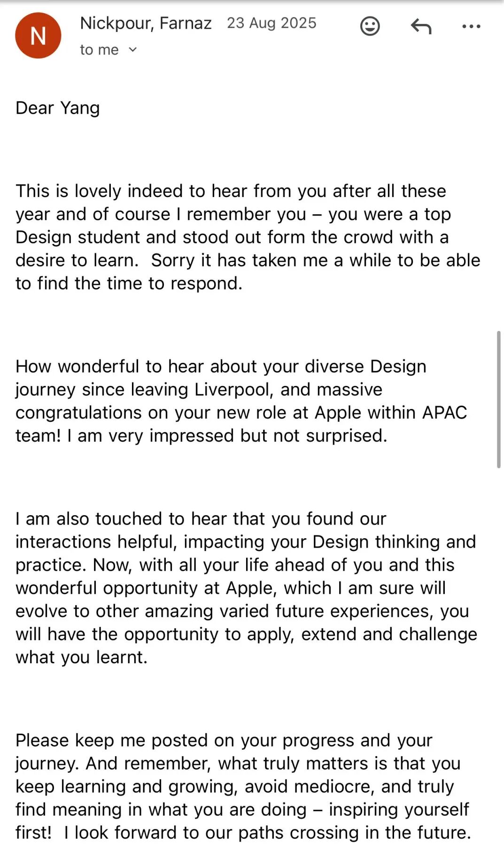This screenshot has width=504, height=856.
Task: Tap the paragraph starting "I am also touched"
Action: pos(247,588)
